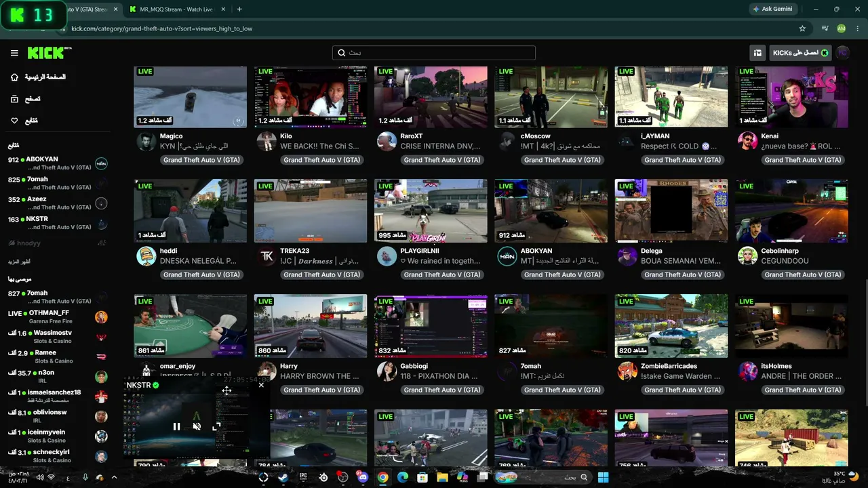Open the Cebolinharp channel avatar
This screenshot has width=868, height=488.
pyautogui.click(x=747, y=257)
